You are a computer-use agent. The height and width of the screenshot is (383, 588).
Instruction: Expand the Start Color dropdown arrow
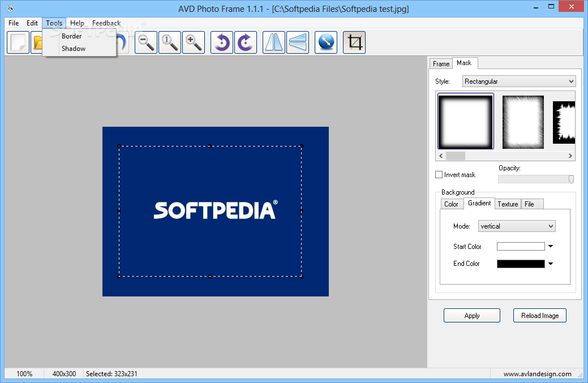coord(551,246)
